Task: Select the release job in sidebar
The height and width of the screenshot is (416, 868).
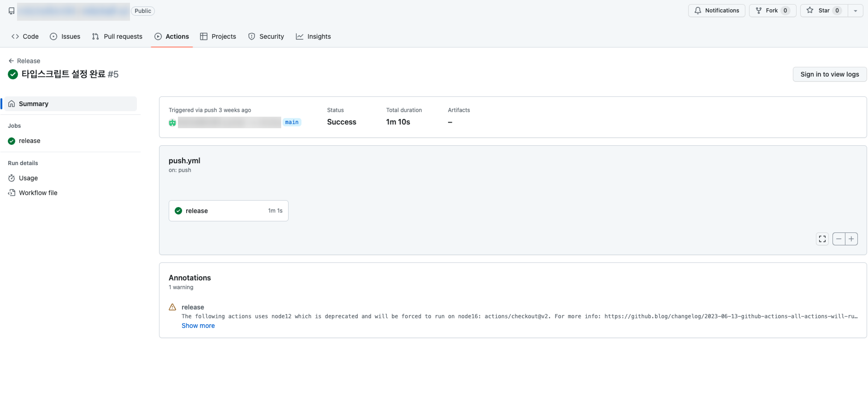Action: pyautogui.click(x=29, y=141)
